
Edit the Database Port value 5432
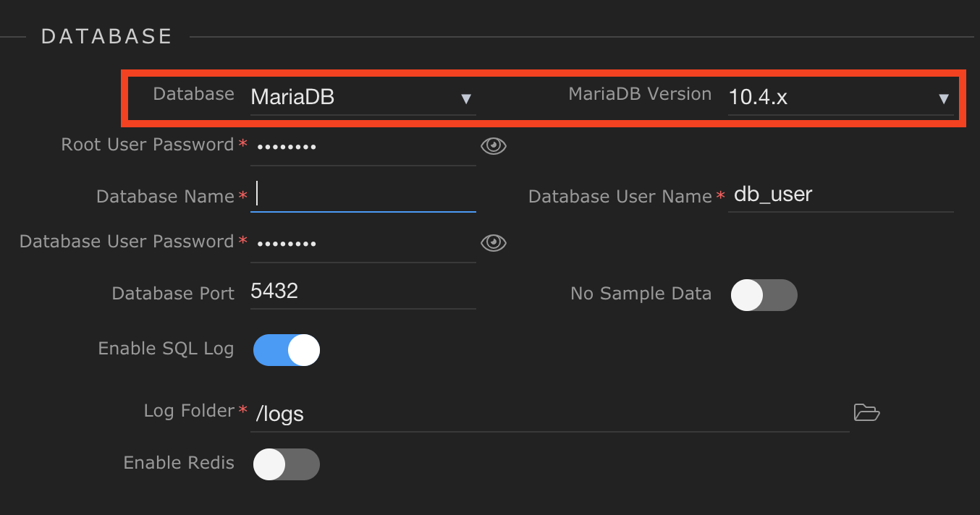pos(362,291)
